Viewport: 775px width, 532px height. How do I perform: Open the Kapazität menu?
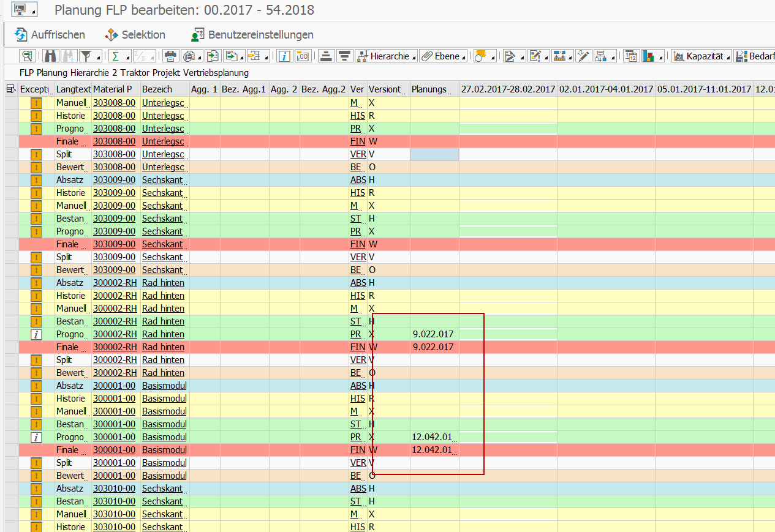pos(702,56)
